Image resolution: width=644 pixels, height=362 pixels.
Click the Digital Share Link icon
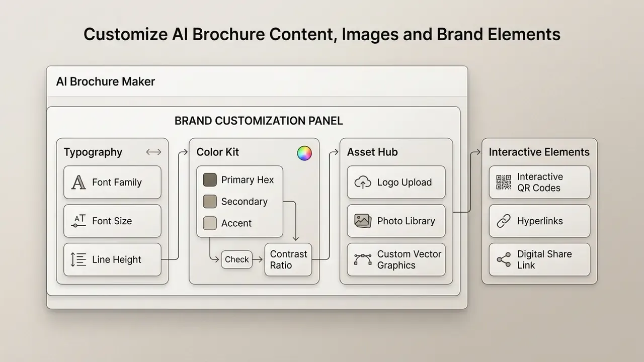pyautogui.click(x=504, y=259)
